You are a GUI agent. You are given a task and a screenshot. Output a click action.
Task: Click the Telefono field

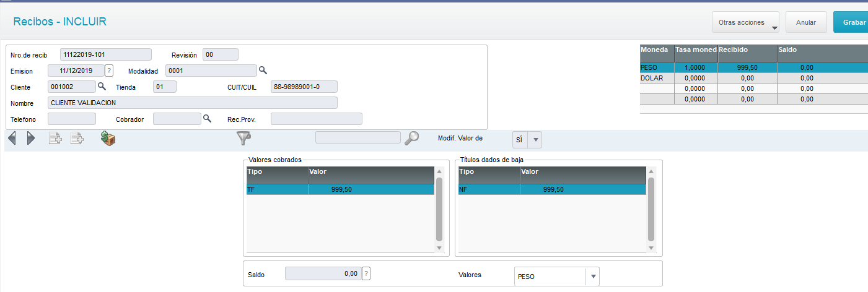(x=72, y=119)
